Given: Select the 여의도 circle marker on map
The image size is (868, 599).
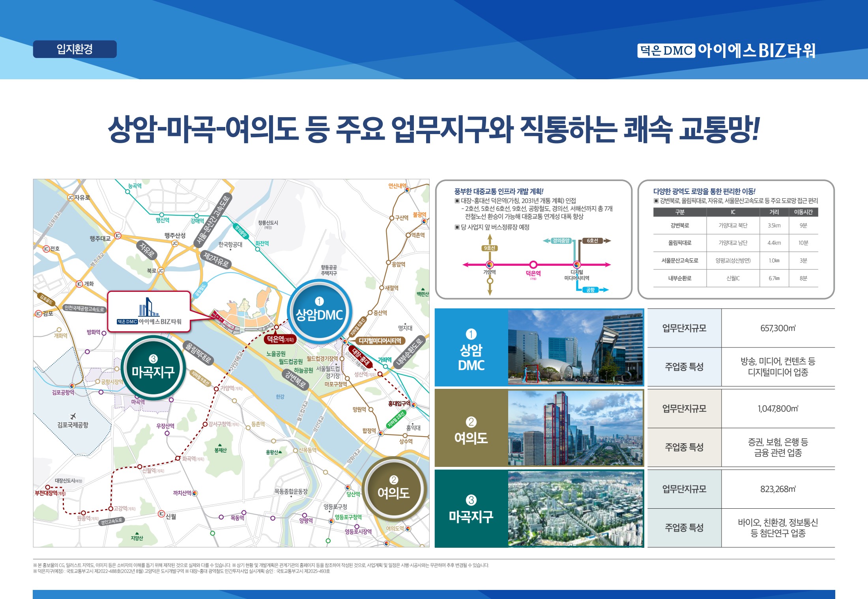Looking at the screenshot, I should [x=394, y=488].
